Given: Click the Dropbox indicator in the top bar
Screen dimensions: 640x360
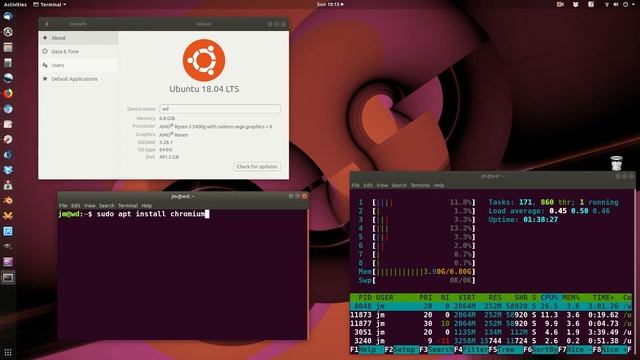Looking at the screenshot, I should click(576, 4).
